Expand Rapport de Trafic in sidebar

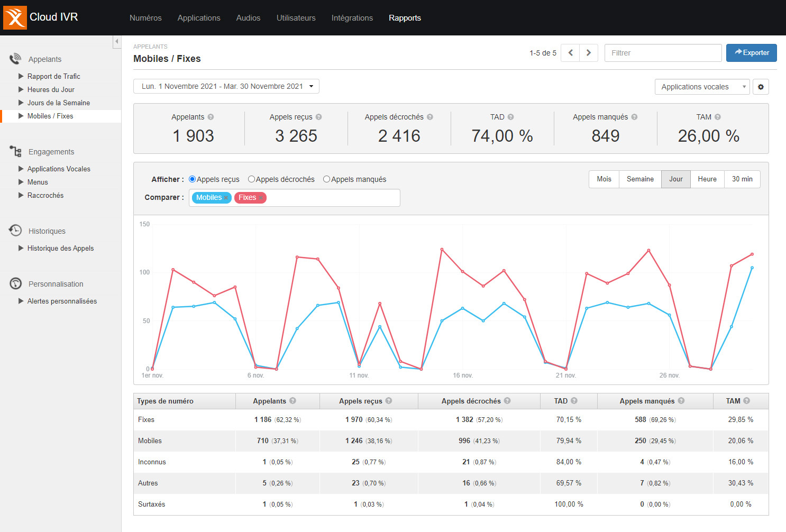pos(53,76)
